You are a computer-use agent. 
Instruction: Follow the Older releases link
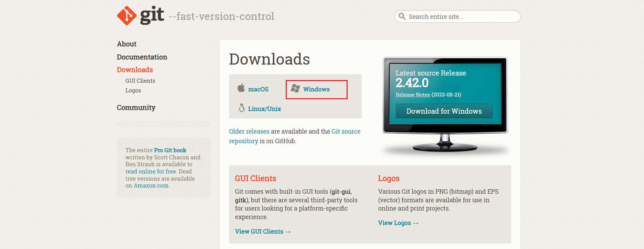pos(249,131)
